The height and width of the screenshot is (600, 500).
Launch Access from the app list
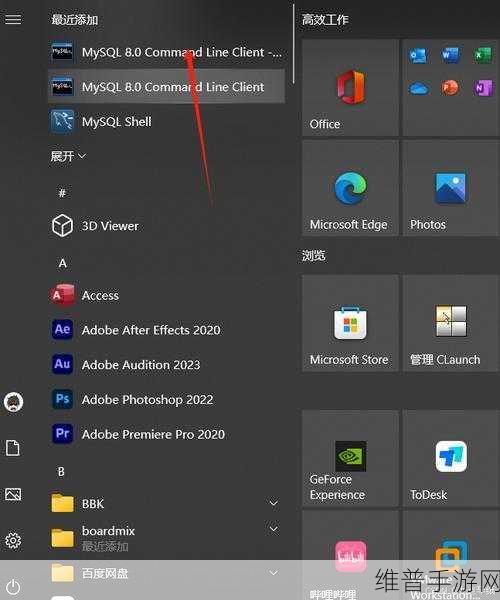(x=166, y=295)
